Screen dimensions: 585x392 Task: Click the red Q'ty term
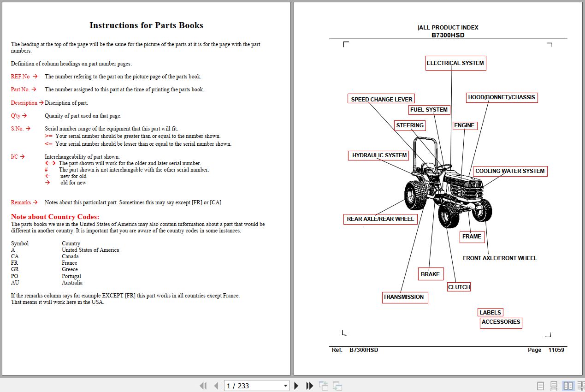(16, 116)
